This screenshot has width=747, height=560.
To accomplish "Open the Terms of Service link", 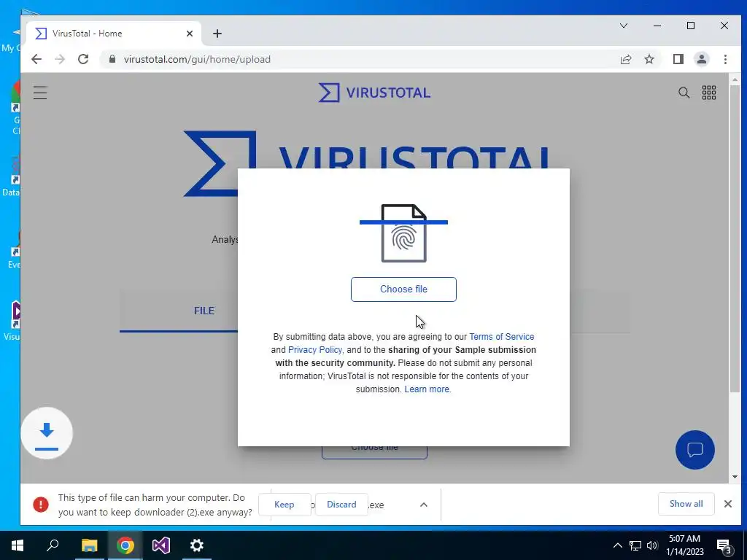I will pyautogui.click(x=502, y=337).
